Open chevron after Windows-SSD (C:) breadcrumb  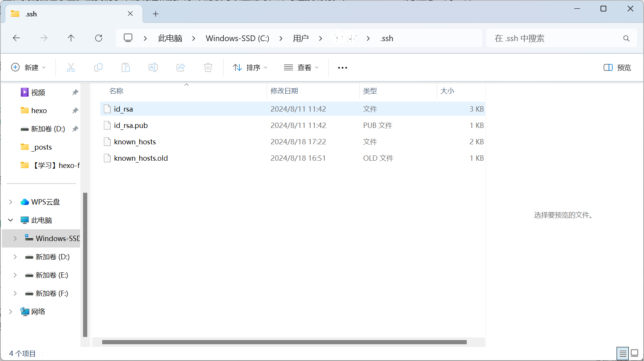(281, 38)
